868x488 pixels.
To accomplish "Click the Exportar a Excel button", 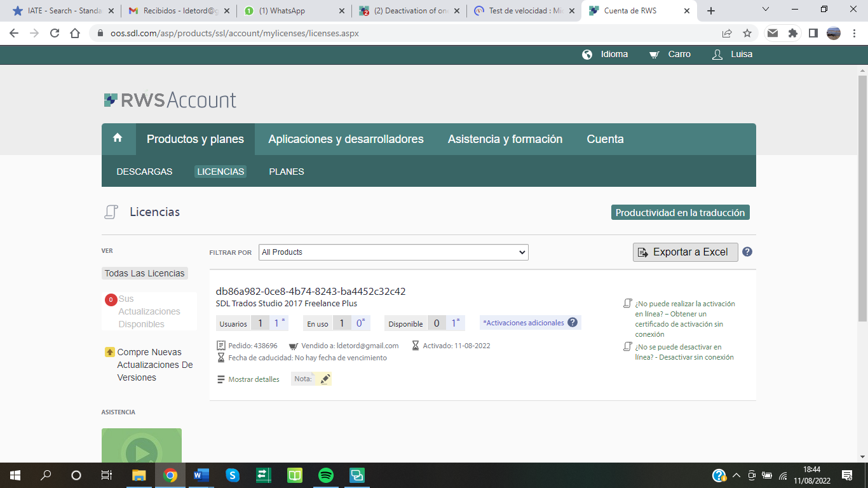I will pyautogui.click(x=684, y=252).
